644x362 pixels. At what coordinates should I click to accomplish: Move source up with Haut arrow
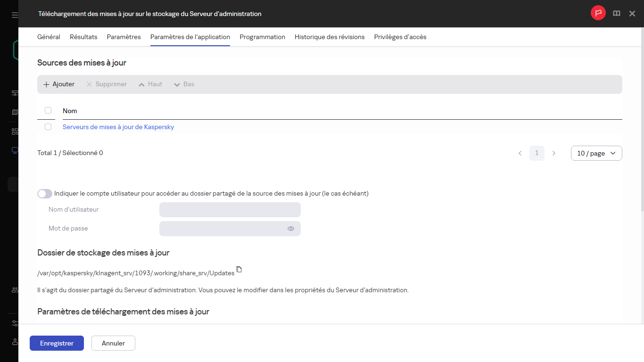click(x=141, y=84)
